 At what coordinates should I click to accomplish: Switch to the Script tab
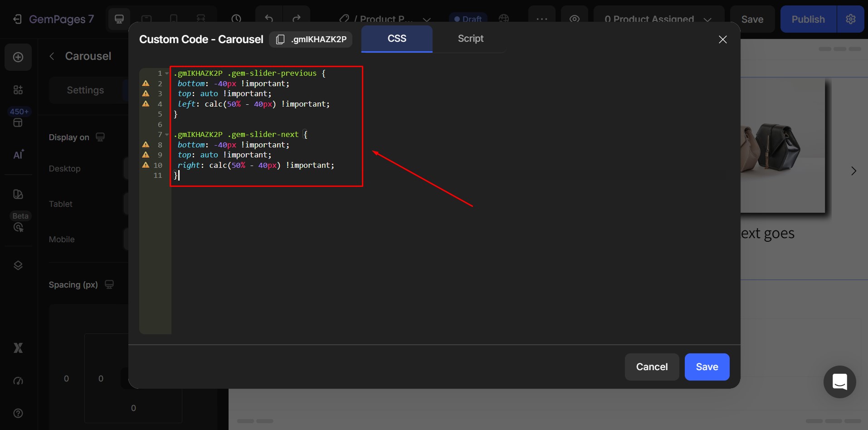[470, 39]
